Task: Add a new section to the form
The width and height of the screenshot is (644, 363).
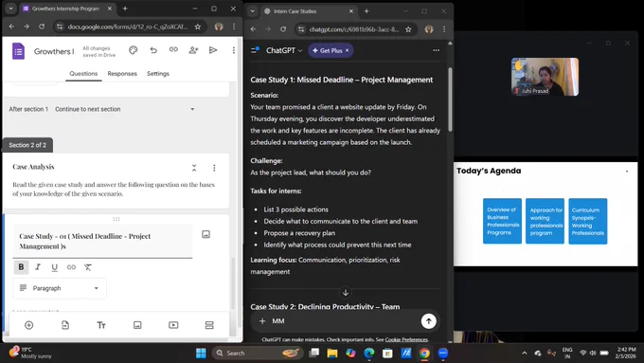Action: [x=209, y=325]
